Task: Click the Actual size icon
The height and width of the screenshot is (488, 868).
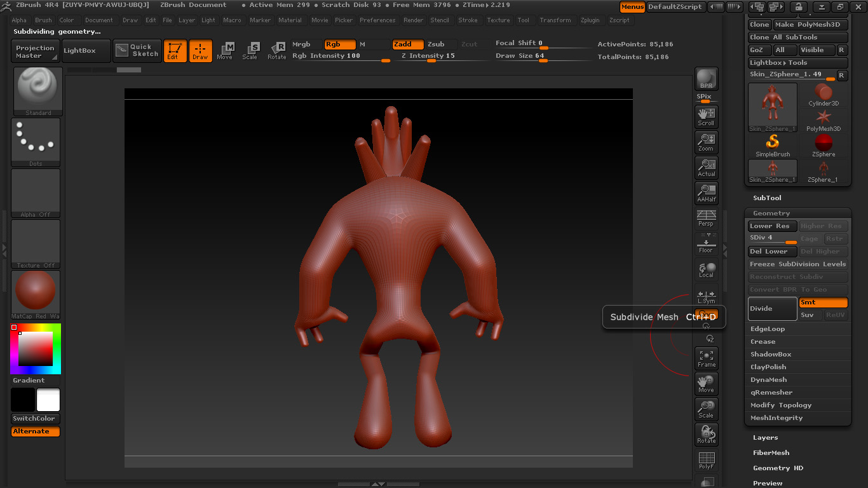Action: pos(706,168)
